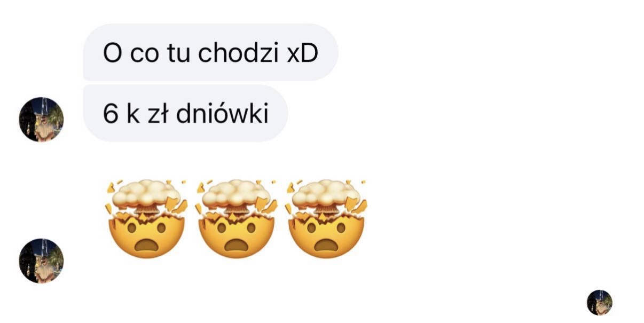Open sender avatar beside the emoji message

pyautogui.click(x=41, y=261)
